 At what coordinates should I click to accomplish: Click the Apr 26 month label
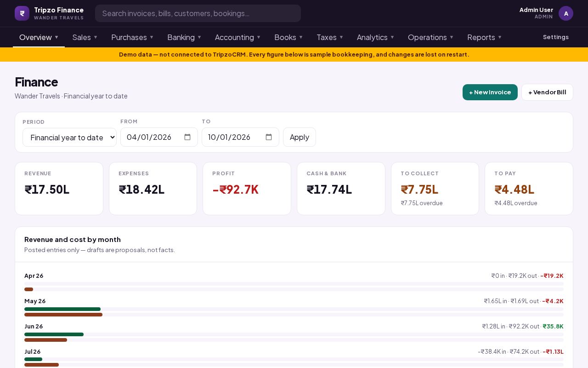[x=34, y=276]
